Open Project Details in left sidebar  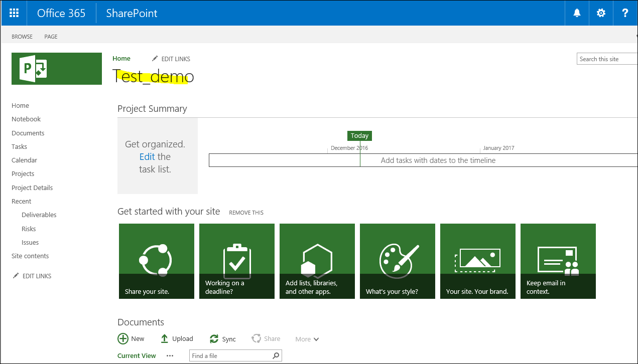[x=32, y=188]
